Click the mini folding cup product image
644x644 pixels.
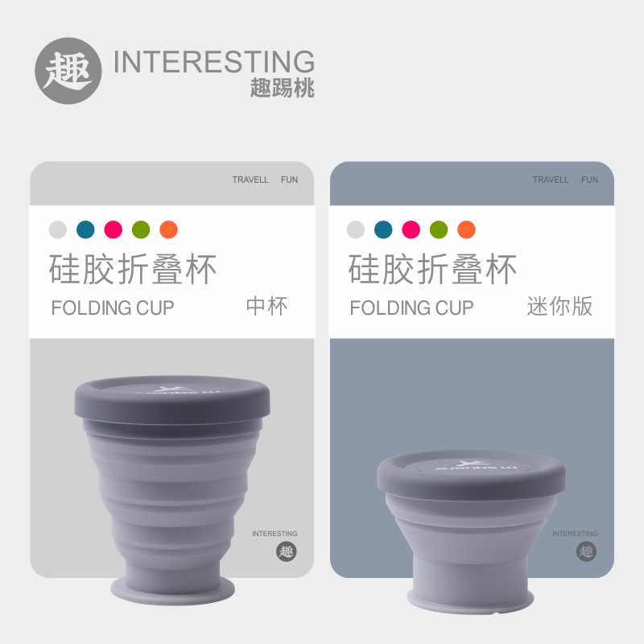pyautogui.click(x=471, y=532)
